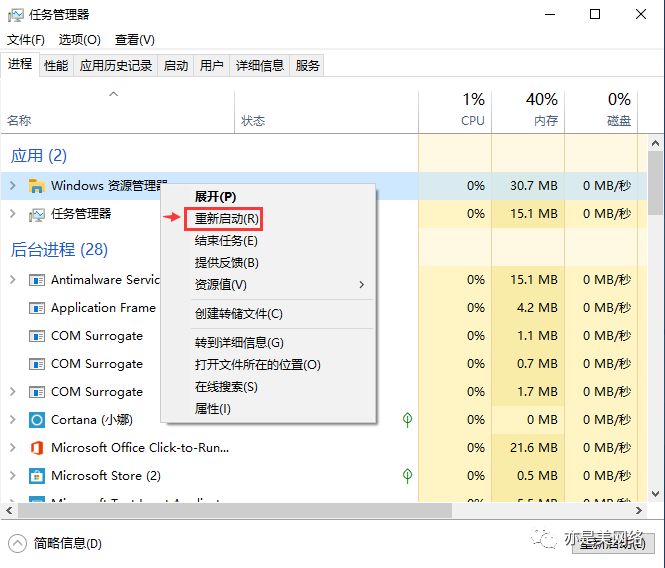Expand the 任务管理器 app row
Viewport: 665px width, 568px height.
coord(13,214)
